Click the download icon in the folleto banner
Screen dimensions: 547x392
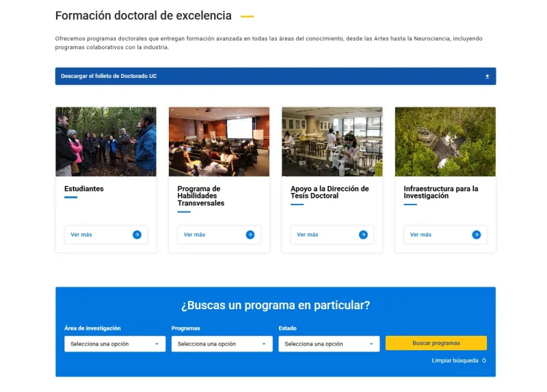click(488, 77)
